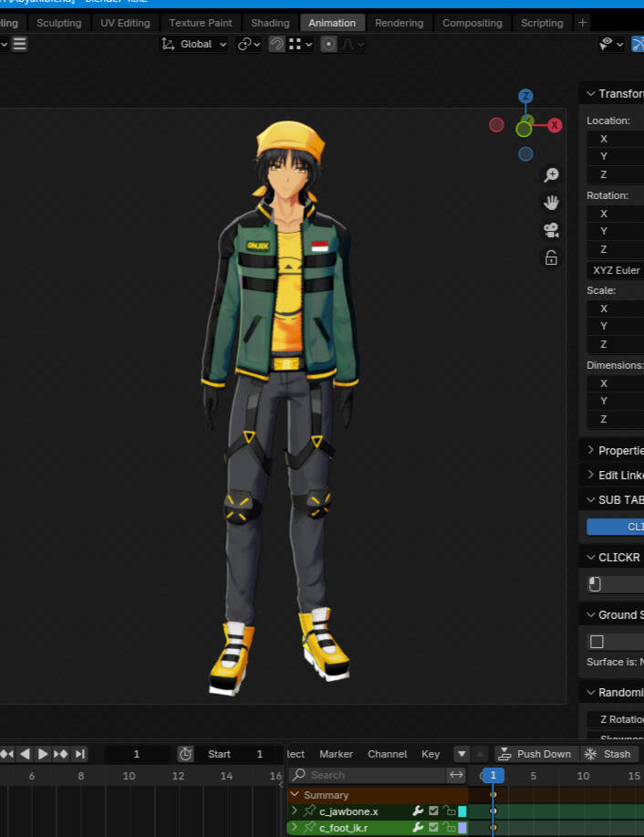Uncheck the c_jawbone.x channel mute checkbox
Viewport: 644px width, 837px height.
pyautogui.click(x=433, y=811)
